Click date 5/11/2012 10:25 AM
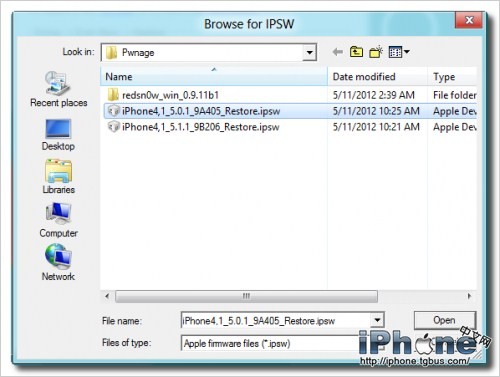Viewport: 500px width, 377px height. 376,111
